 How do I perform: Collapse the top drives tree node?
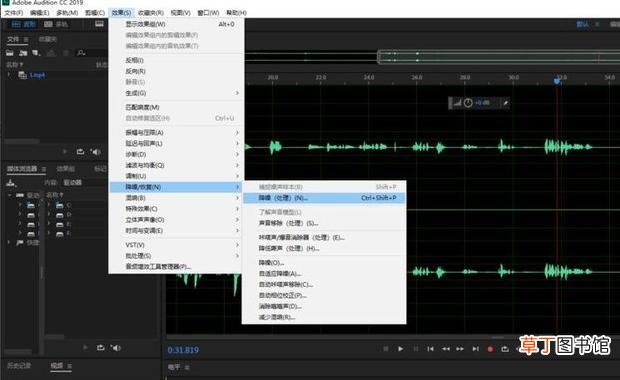(9, 195)
